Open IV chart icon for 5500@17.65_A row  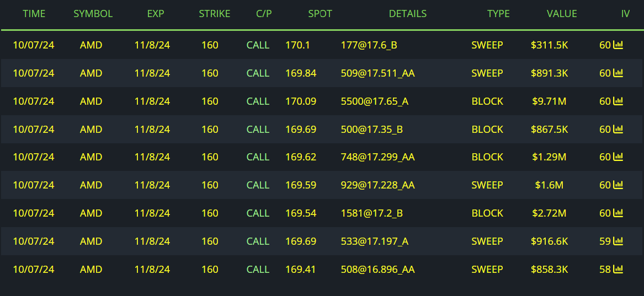point(618,101)
